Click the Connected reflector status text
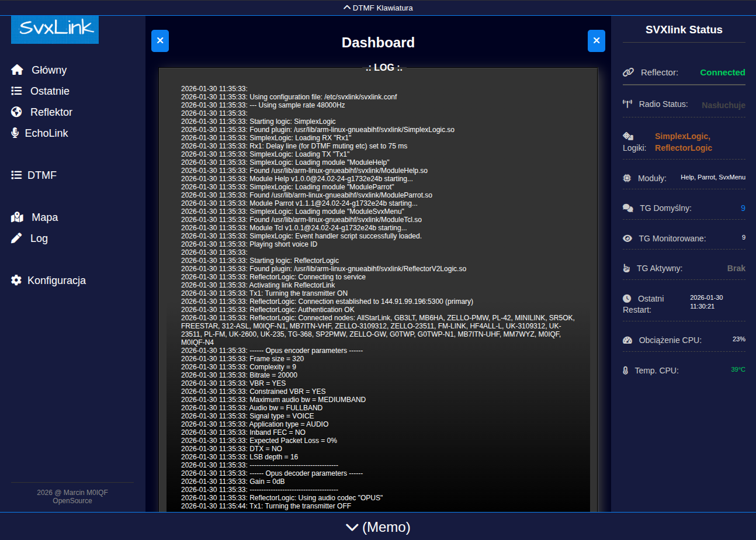Screen dimensions: 756x540 [722, 72]
